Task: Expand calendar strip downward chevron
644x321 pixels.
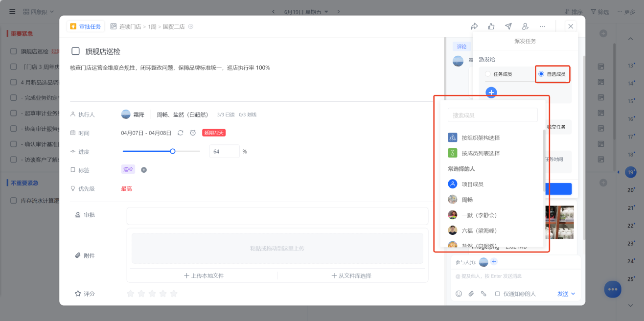Action: [x=631, y=305]
